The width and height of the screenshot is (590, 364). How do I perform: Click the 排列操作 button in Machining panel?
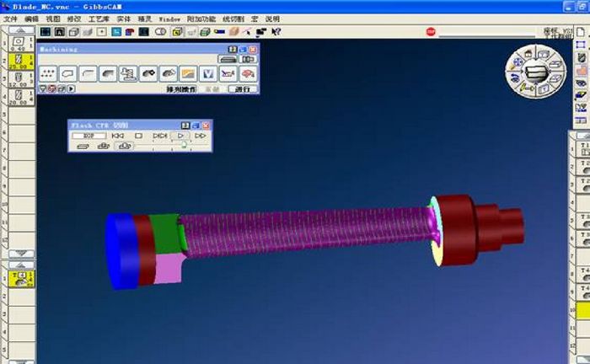point(181,89)
